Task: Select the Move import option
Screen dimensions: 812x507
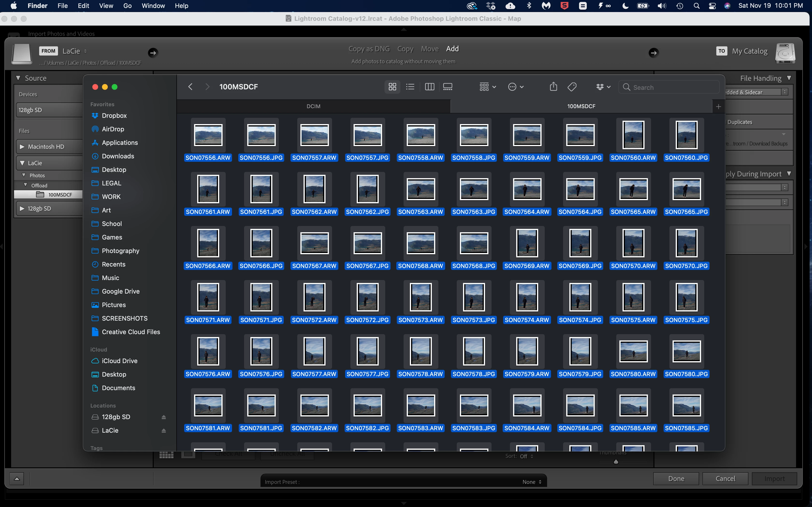Action: (x=430, y=49)
